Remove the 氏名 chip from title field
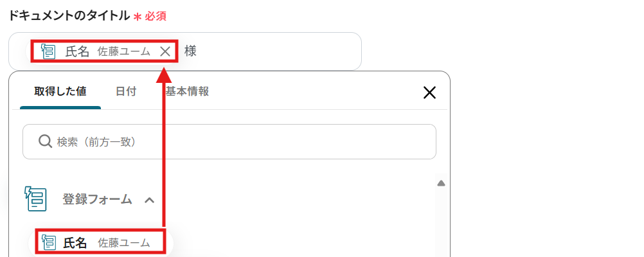 point(165,51)
